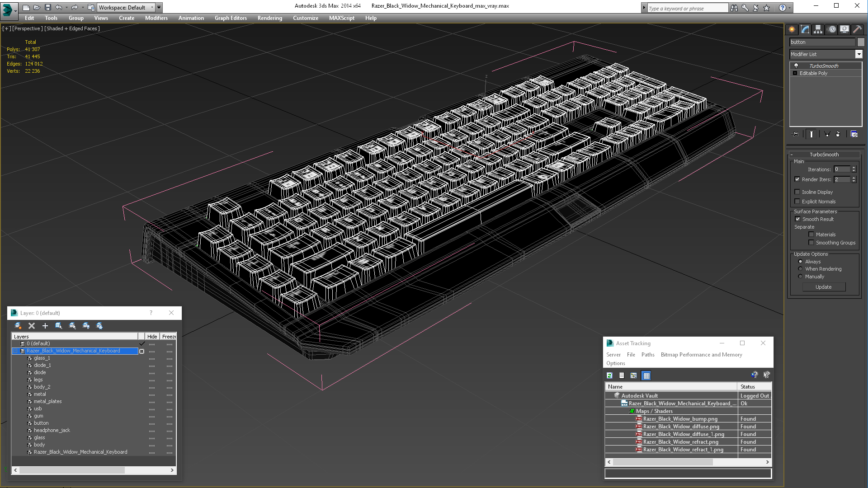Click the object color swatch next to name
Screen dimensions: 868x488
[861, 42]
